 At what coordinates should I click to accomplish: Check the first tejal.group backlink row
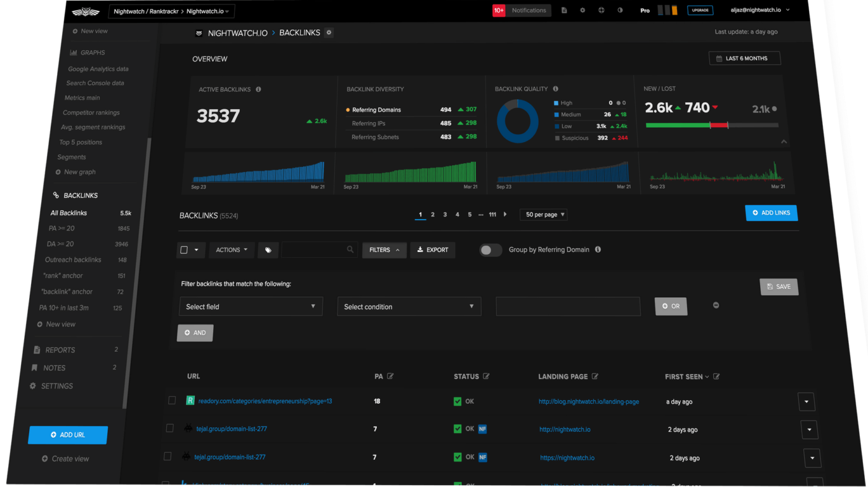(x=169, y=428)
